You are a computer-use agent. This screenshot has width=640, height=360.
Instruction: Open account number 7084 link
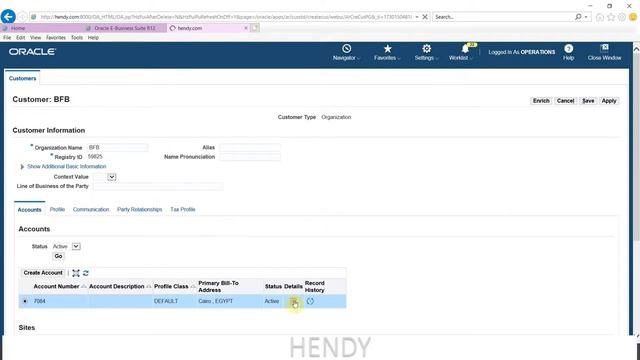coord(40,301)
